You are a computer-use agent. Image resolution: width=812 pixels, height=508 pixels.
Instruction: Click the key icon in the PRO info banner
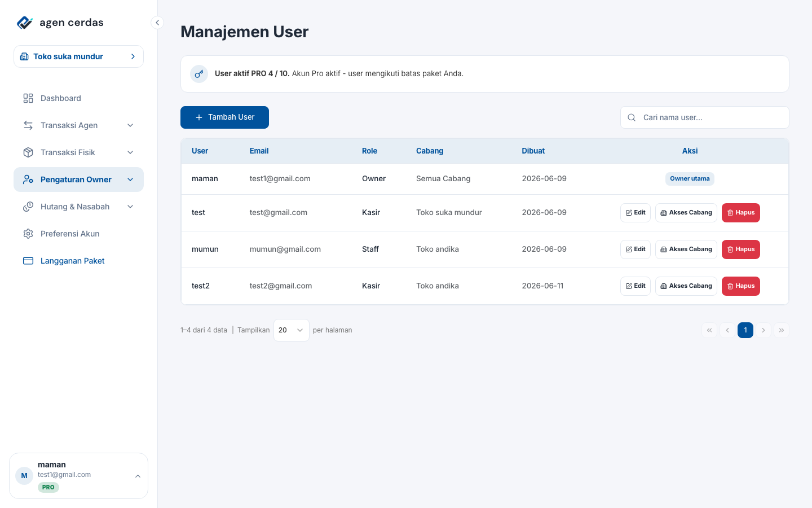[199, 74]
